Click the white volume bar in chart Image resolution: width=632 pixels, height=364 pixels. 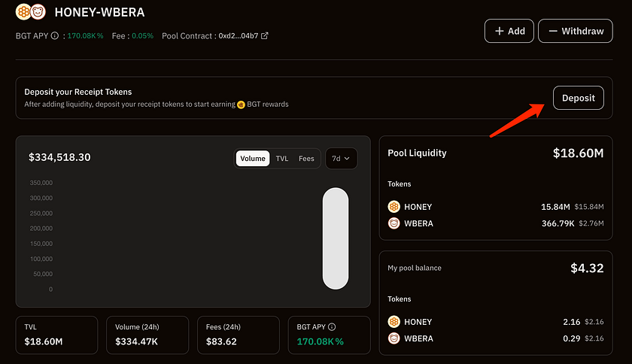[336, 238]
